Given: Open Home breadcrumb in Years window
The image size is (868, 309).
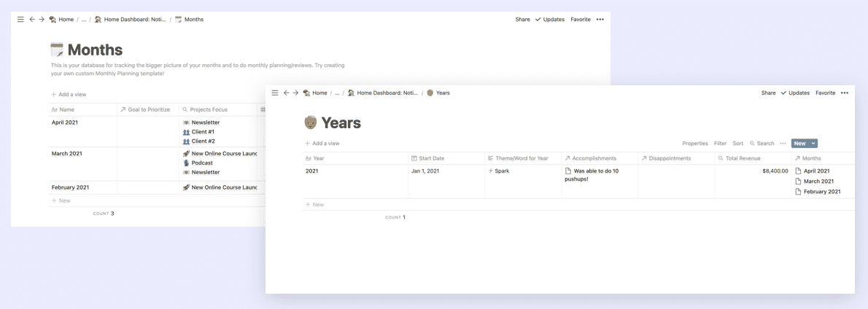Looking at the screenshot, I should [315, 93].
